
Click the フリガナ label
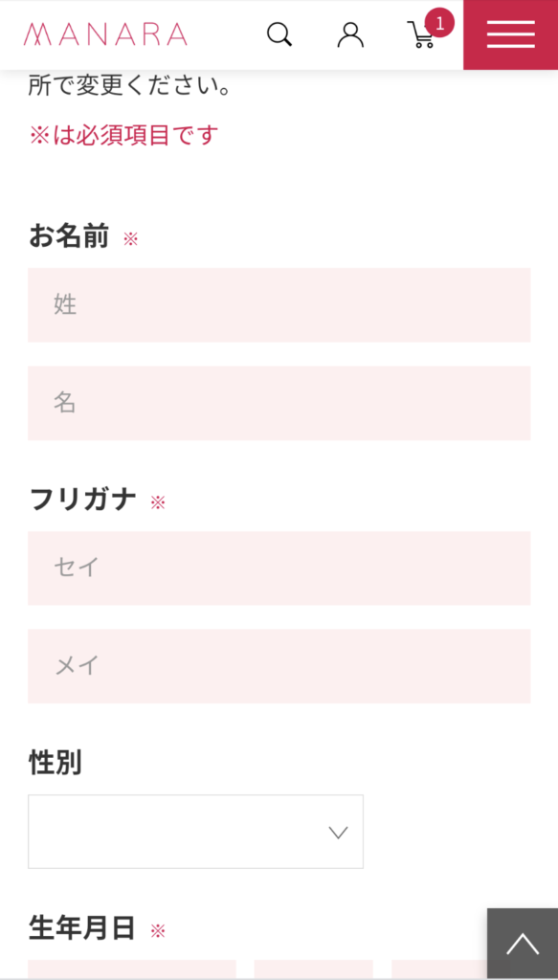pyautogui.click(x=82, y=500)
